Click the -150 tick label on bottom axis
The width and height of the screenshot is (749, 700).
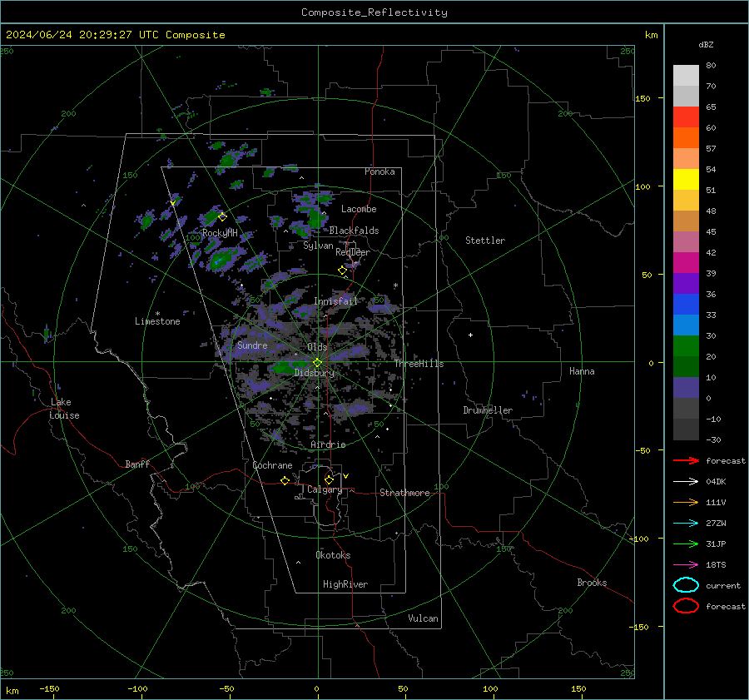tap(49, 688)
